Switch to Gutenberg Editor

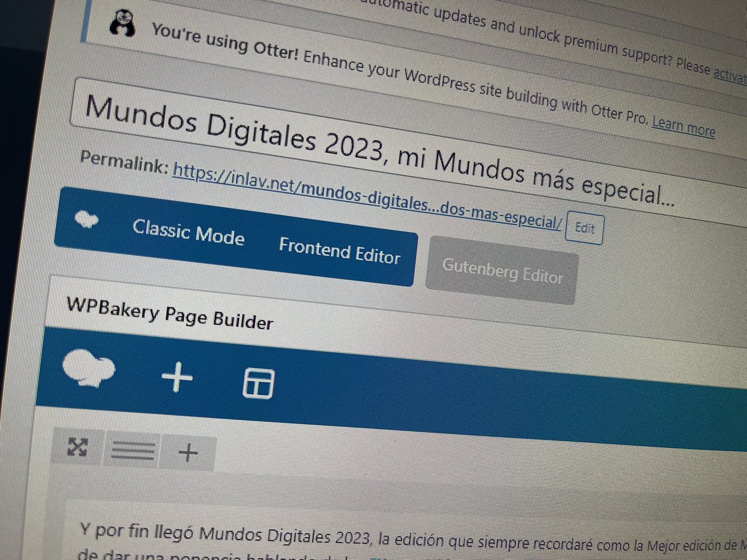pyautogui.click(x=502, y=272)
